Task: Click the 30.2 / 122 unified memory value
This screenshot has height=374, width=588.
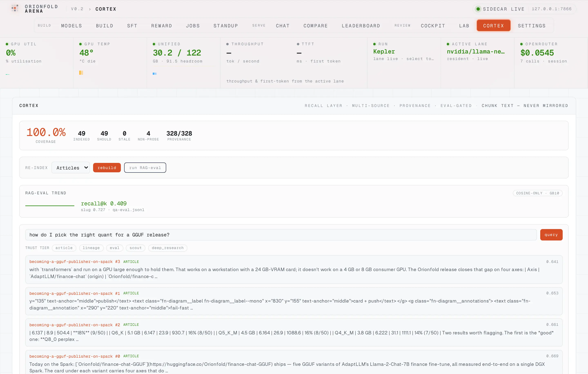Action: coord(177,53)
